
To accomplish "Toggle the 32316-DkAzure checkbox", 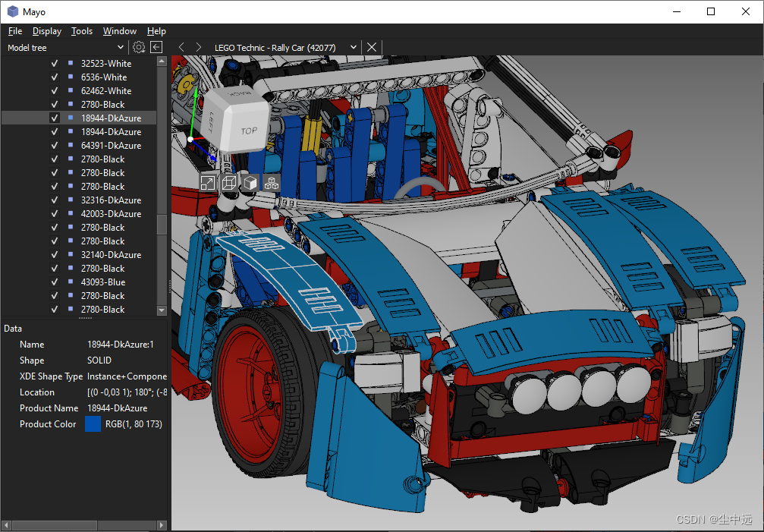I will [55, 200].
